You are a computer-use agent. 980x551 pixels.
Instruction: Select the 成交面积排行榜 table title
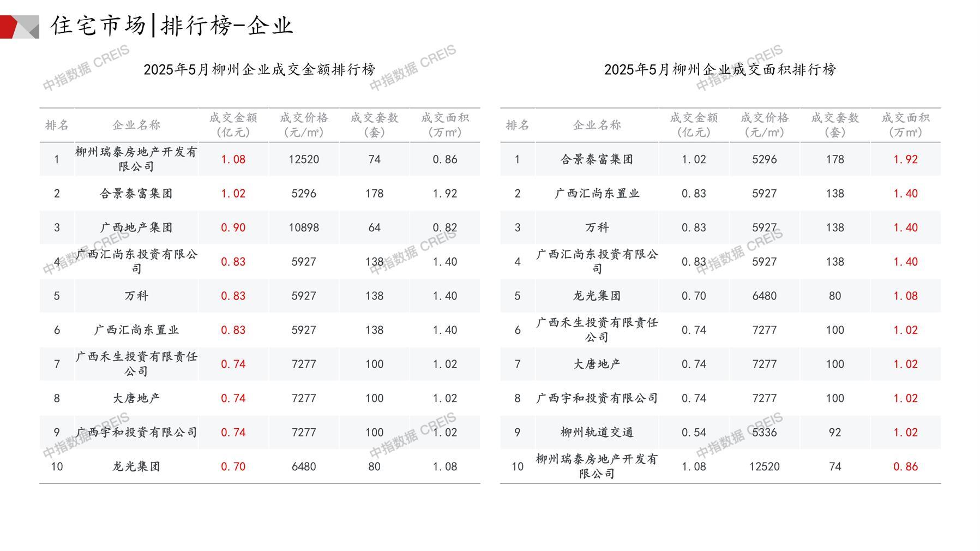pos(720,69)
